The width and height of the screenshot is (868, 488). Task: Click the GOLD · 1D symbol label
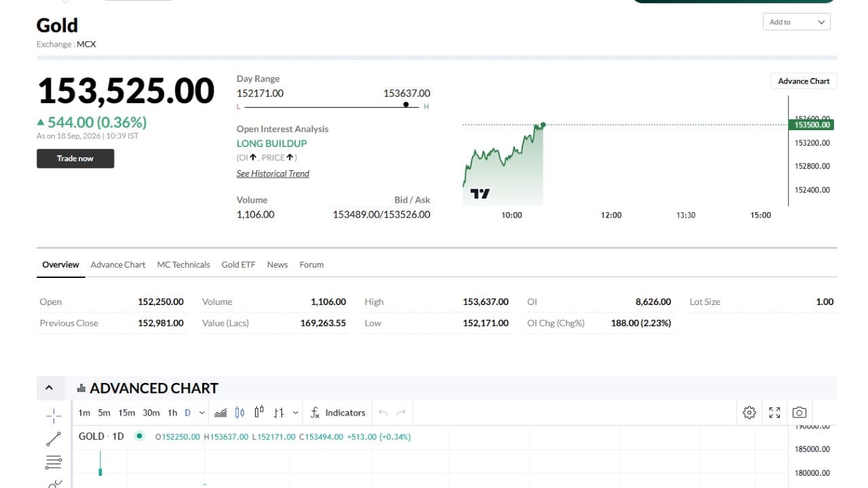[x=101, y=436]
